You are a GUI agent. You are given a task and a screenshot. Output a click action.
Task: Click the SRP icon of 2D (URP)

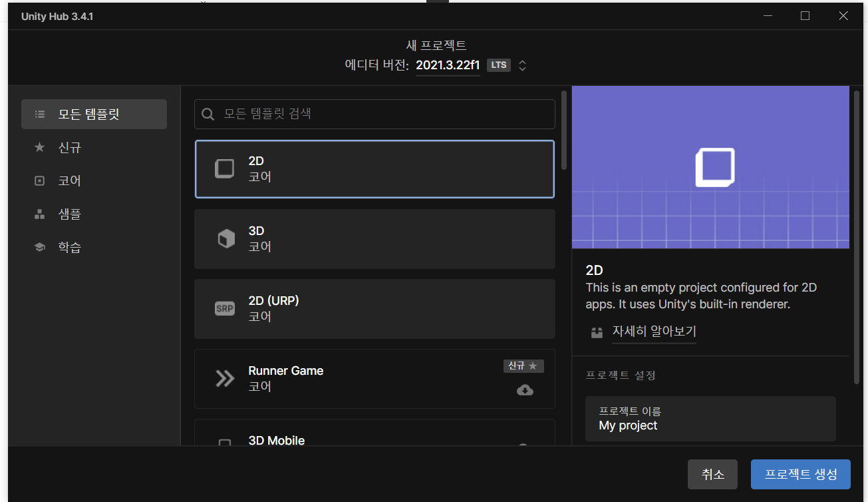tap(225, 308)
